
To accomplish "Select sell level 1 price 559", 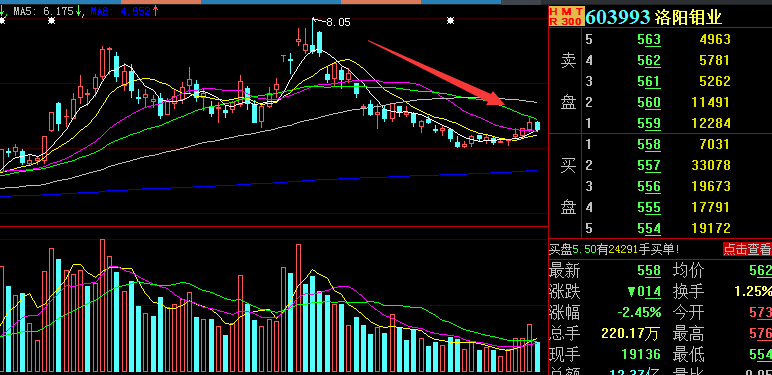I will coord(649,123).
